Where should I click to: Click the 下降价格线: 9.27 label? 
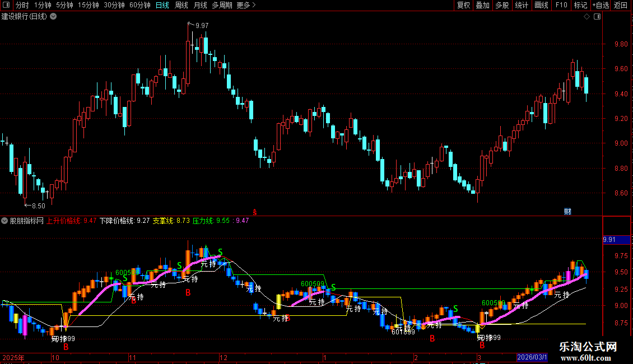[125, 221]
